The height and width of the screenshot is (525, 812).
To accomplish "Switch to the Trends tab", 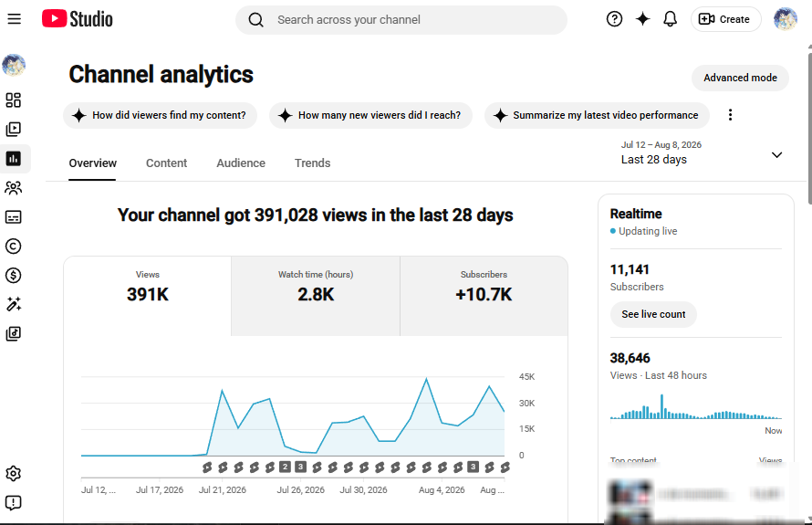I will tap(312, 163).
